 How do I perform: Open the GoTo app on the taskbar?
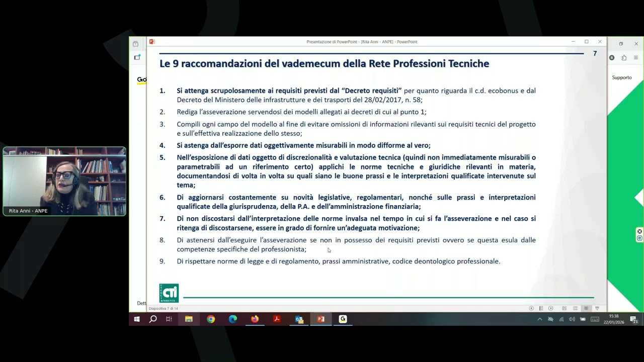[343, 319]
